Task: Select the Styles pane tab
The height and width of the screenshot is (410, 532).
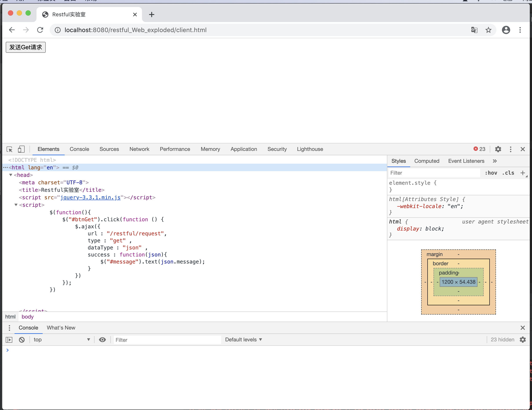Action: point(399,161)
